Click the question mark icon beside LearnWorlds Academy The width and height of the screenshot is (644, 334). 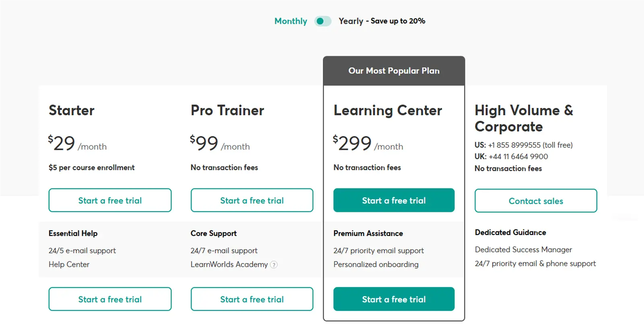(x=274, y=265)
